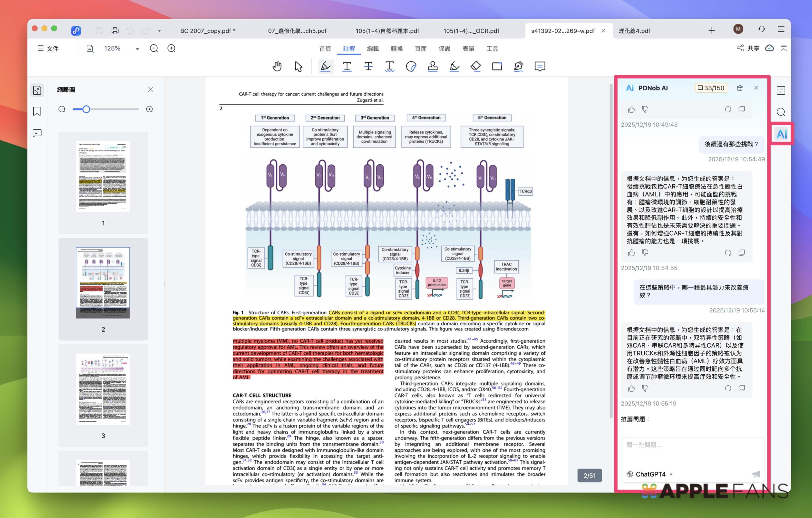Thumbs down the AML challenges answer
Screen dimensions: 812x518
(x=645, y=253)
